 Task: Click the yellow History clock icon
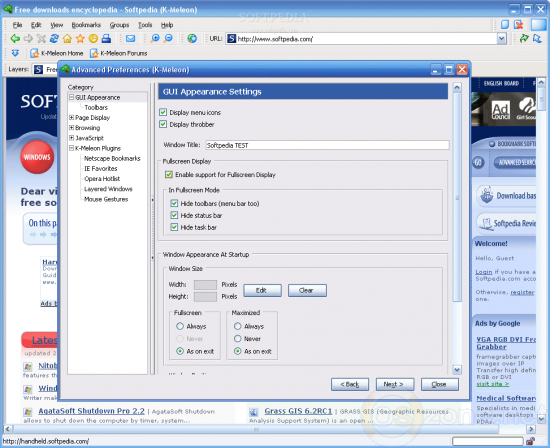point(93,39)
